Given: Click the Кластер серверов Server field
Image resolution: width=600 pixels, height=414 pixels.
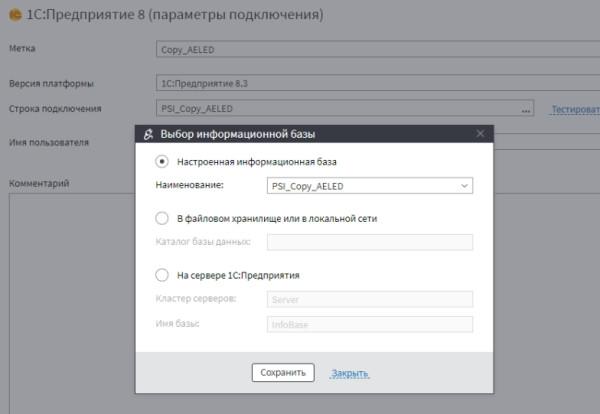Looking at the screenshot, I should [x=370, y=299].
